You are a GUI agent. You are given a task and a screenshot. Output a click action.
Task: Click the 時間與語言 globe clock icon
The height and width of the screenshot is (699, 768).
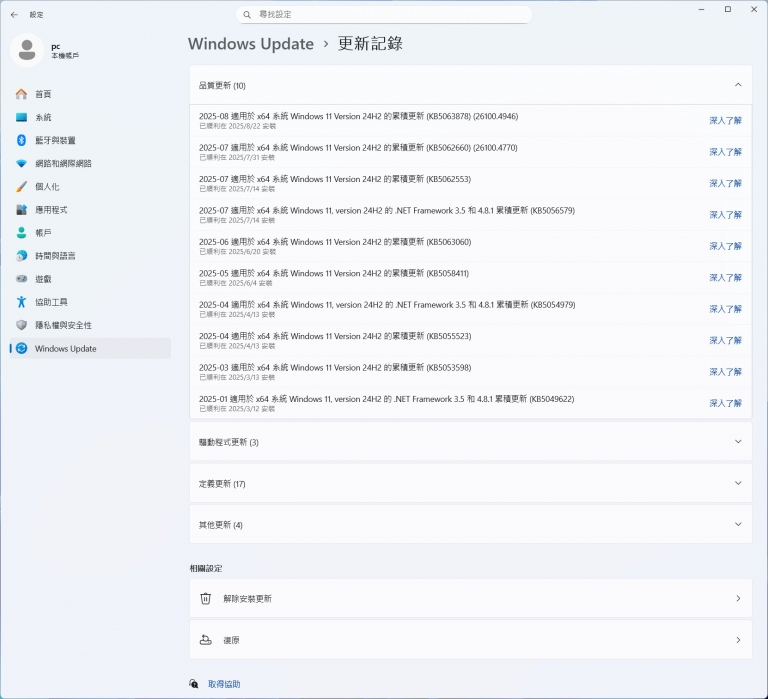tap(21, 256)
